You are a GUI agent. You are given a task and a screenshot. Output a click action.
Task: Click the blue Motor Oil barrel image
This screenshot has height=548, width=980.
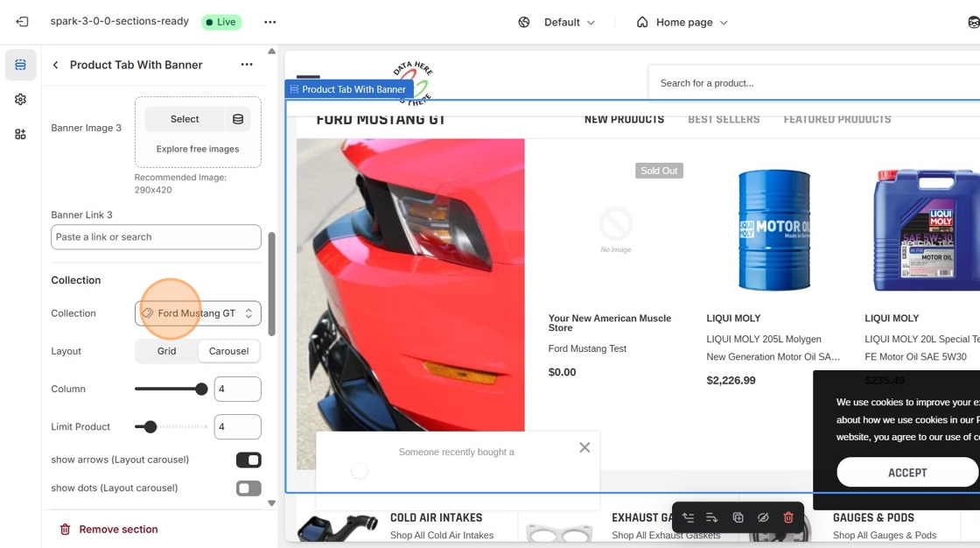click(773, 229)
